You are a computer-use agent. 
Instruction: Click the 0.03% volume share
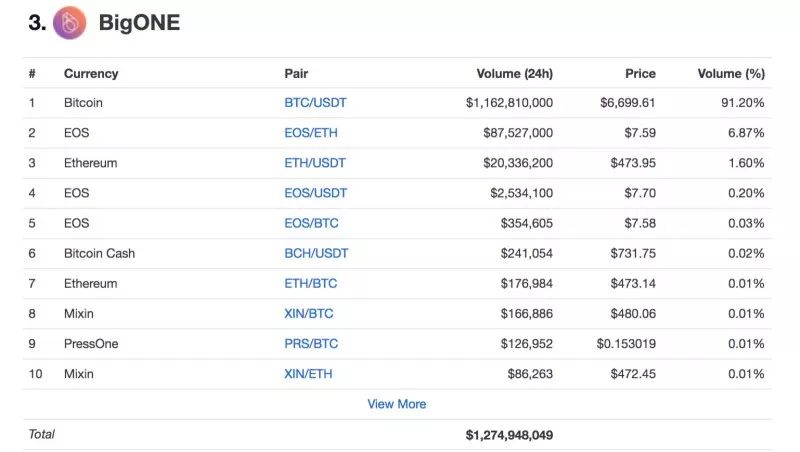tap(746, 223)
